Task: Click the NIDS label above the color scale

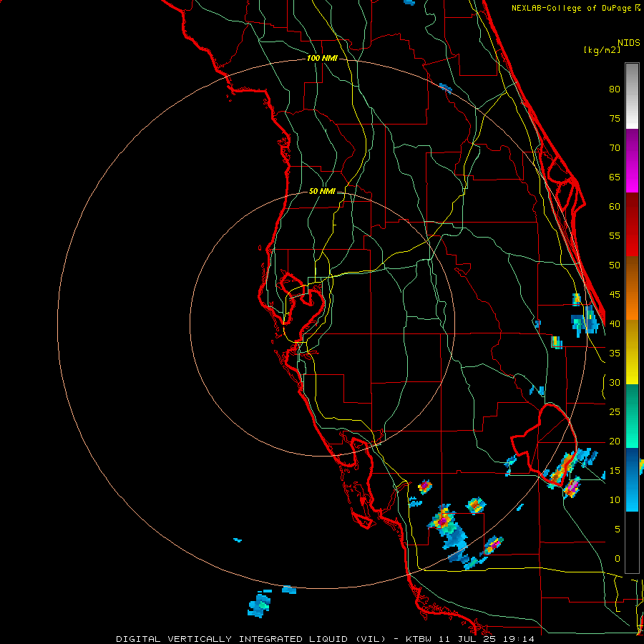Action: click(x=628, y=42)
